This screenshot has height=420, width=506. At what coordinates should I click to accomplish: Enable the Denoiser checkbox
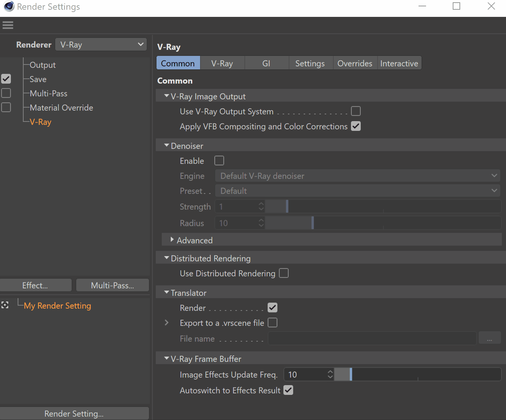tap(219, 160)
